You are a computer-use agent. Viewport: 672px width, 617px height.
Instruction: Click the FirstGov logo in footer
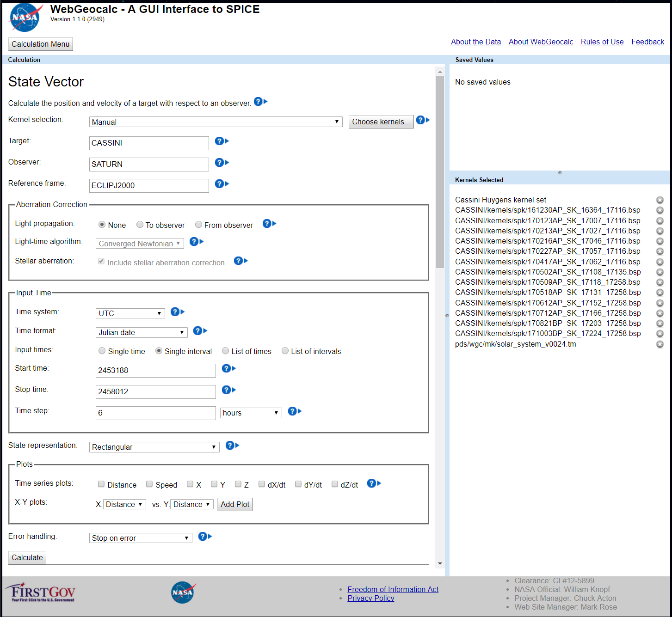[x=40, y=592]
